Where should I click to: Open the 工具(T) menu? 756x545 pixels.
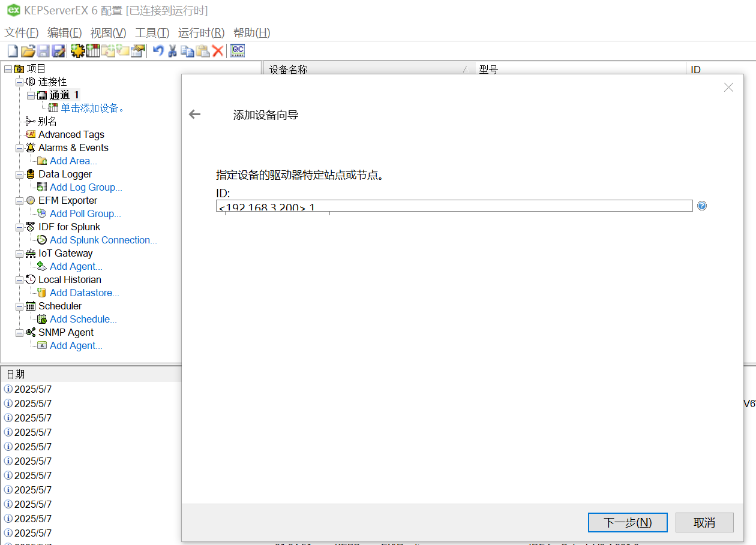pyautogui.click(x=152, y=32)
